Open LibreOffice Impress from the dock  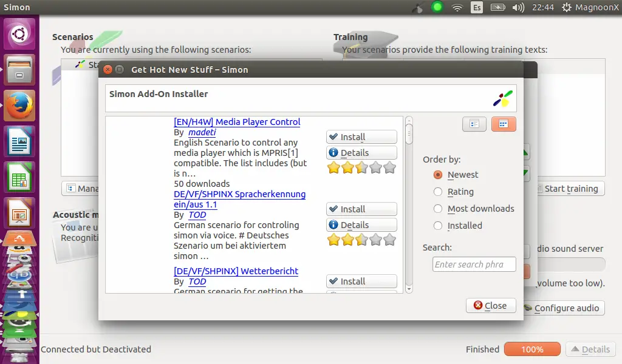[19, 213]
